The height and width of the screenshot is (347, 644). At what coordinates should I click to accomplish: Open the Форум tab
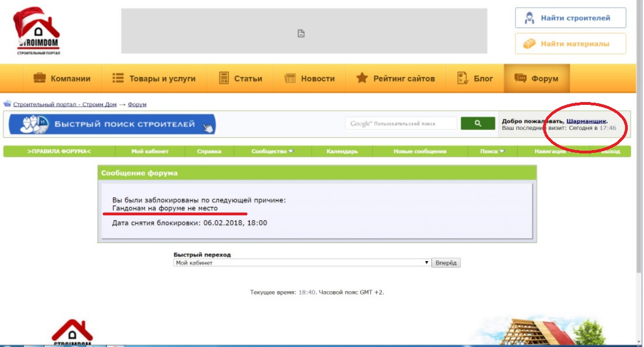[536, 78]
